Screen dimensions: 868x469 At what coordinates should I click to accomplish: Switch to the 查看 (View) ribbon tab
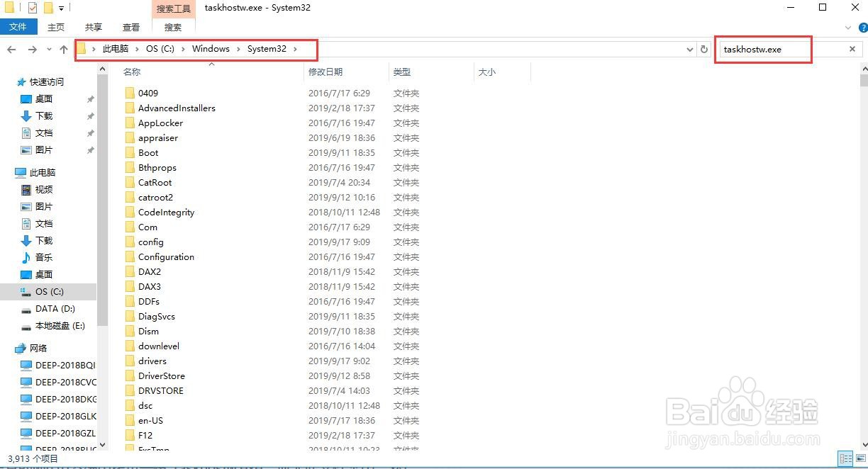click(130, 27)
